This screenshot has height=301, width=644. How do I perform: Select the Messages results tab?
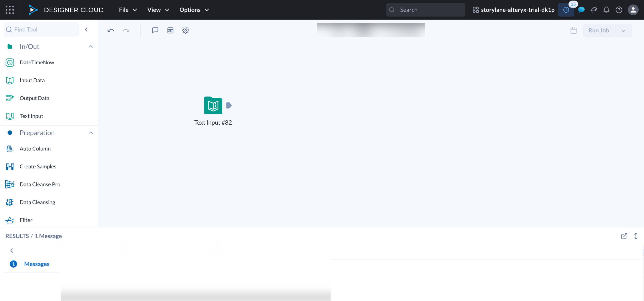(36, 264)
